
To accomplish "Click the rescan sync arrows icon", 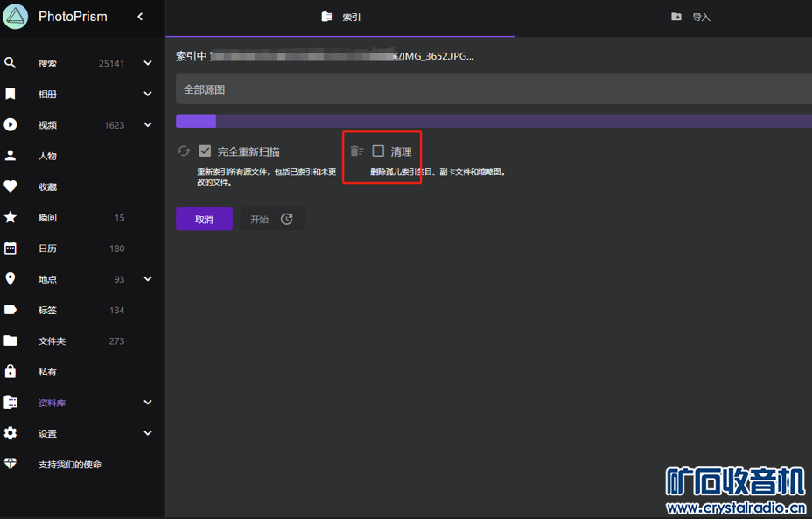I will [x=184, y=151].
